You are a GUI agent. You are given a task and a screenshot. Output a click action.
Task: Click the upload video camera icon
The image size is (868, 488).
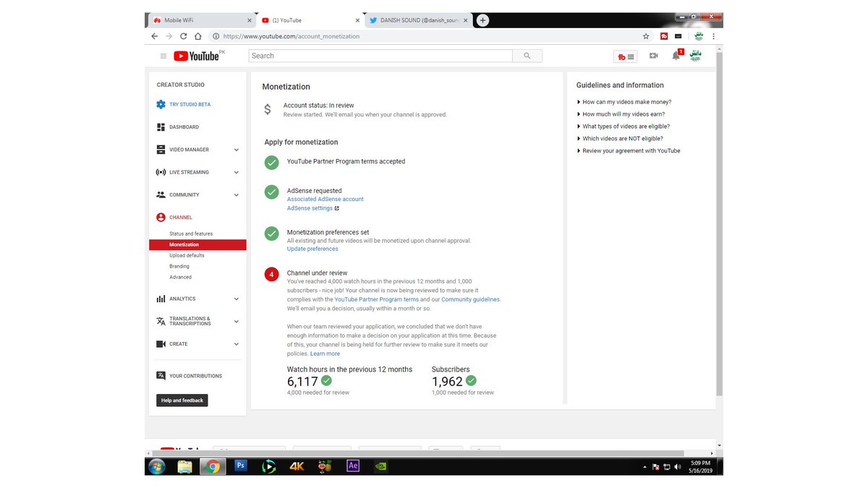[x=654, y=56]
